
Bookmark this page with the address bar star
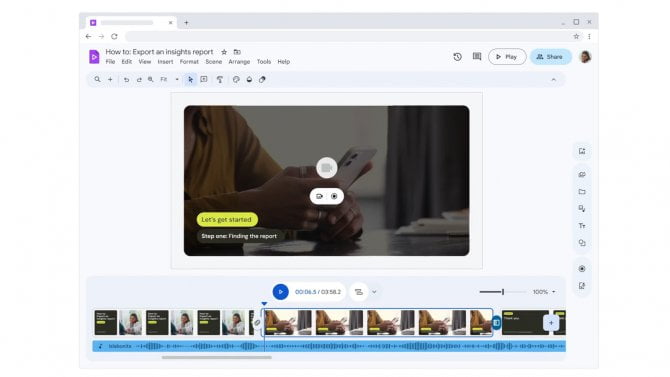coord(576,37)
